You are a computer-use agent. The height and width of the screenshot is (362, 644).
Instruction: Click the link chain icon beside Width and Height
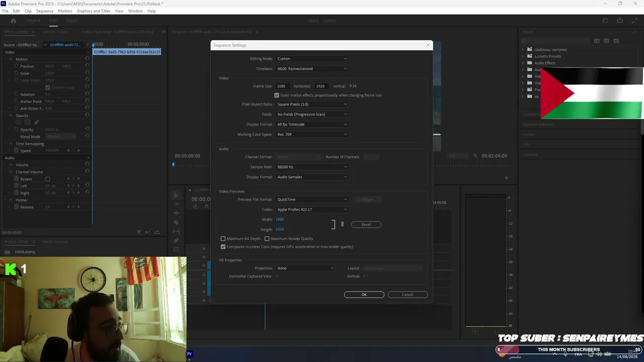(x=342, y=224)
